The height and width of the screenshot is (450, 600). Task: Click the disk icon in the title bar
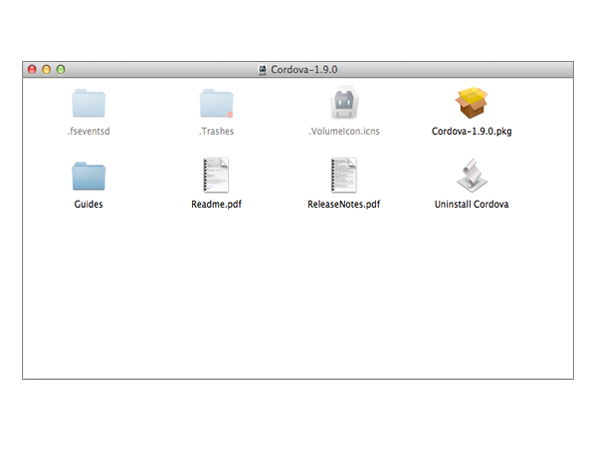pos(262,70)
